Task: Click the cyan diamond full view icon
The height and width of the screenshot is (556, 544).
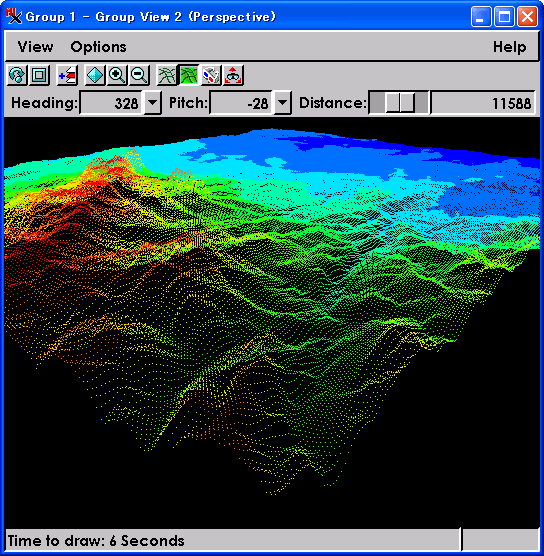Action: (x=95, y=75)
